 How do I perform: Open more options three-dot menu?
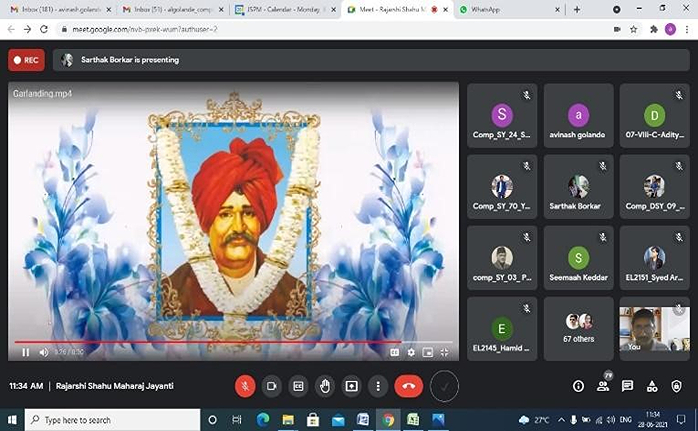point(378,386)
